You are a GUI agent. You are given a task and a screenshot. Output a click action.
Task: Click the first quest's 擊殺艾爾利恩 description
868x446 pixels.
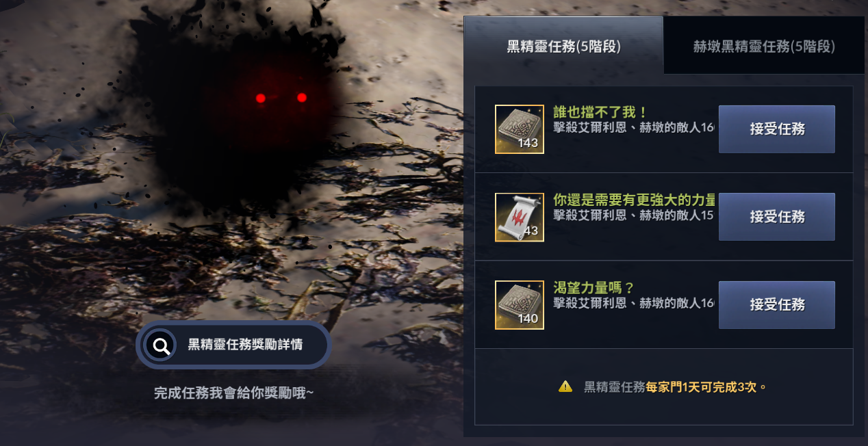pos(633,127)
